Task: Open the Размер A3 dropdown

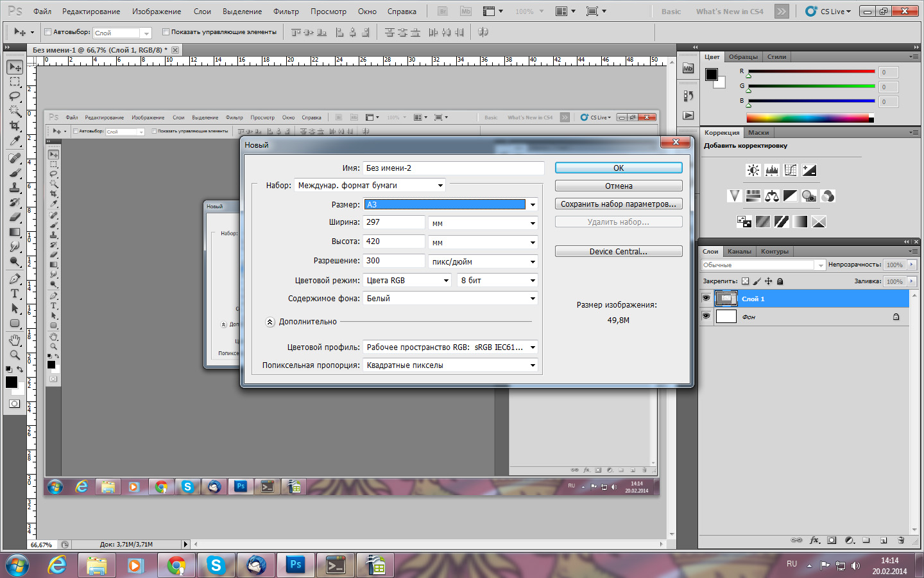Action: click(450, 204)
